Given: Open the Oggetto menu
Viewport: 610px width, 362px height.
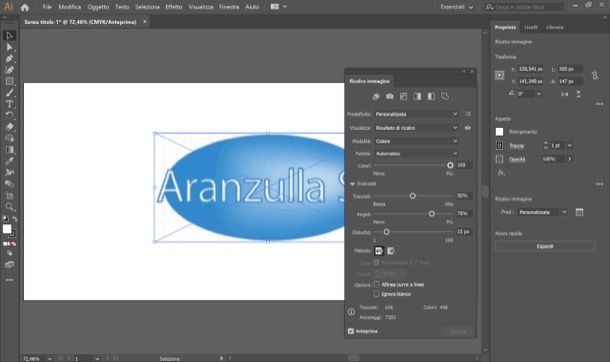Looking at the screenshot, I should 98,7.
